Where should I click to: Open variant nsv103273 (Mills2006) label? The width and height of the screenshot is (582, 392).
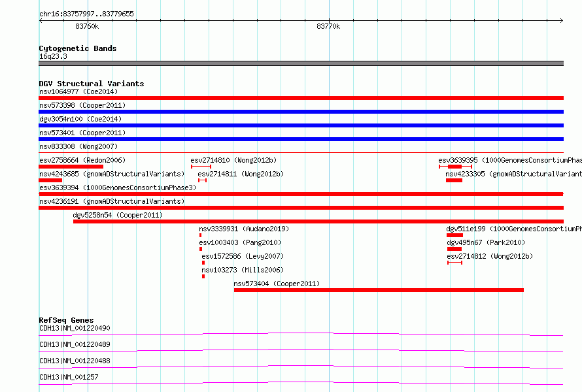[x=243, y=270]
